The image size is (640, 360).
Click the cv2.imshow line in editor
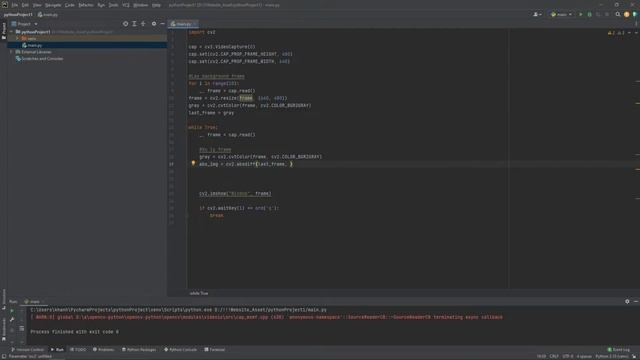pyautogui.click(x=235, y=193)
